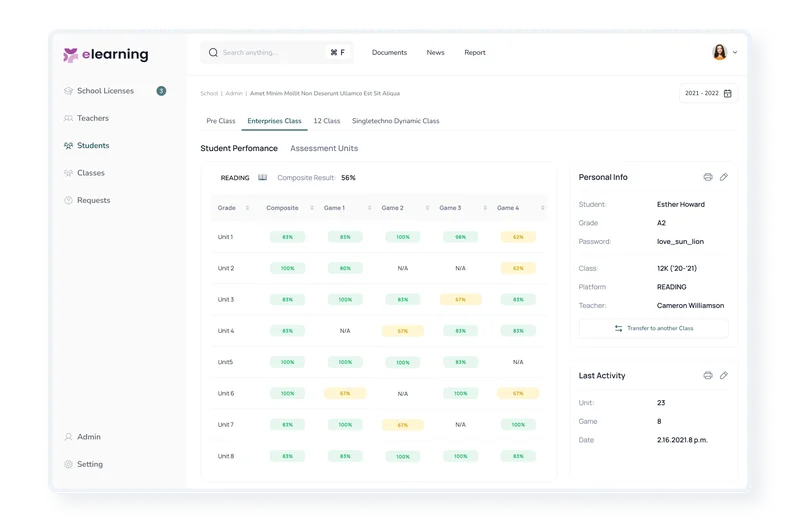800x522 pixels.
Task: Click the password value love_sun_lion
Action: coord(680,242)
